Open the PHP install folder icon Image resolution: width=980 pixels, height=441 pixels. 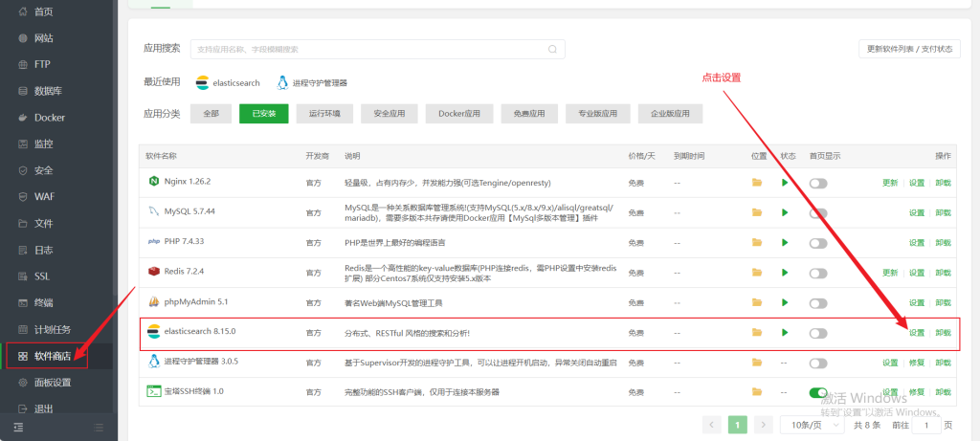(757, 242)
